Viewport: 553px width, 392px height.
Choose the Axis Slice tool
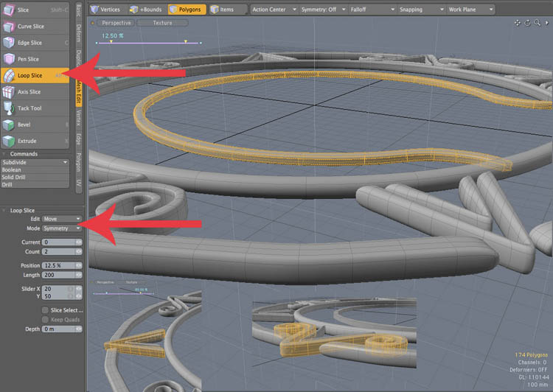coord(35,91)
